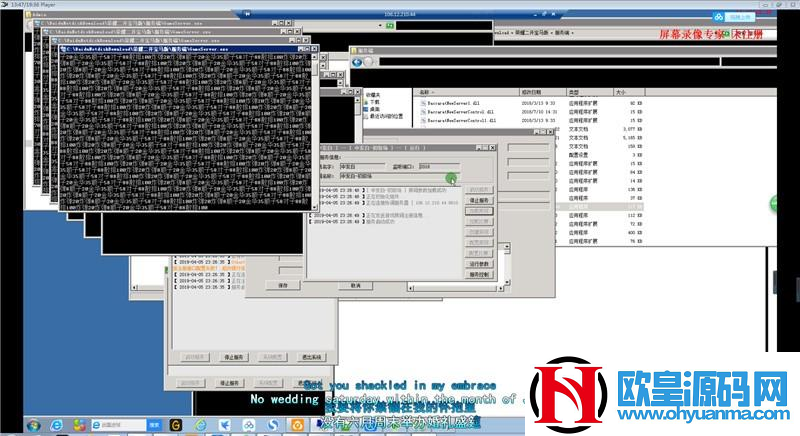Image resolution: width=800 pixels, height=436 pixels.
Task: Open the blue bird taskbar app
Action: 224,425
